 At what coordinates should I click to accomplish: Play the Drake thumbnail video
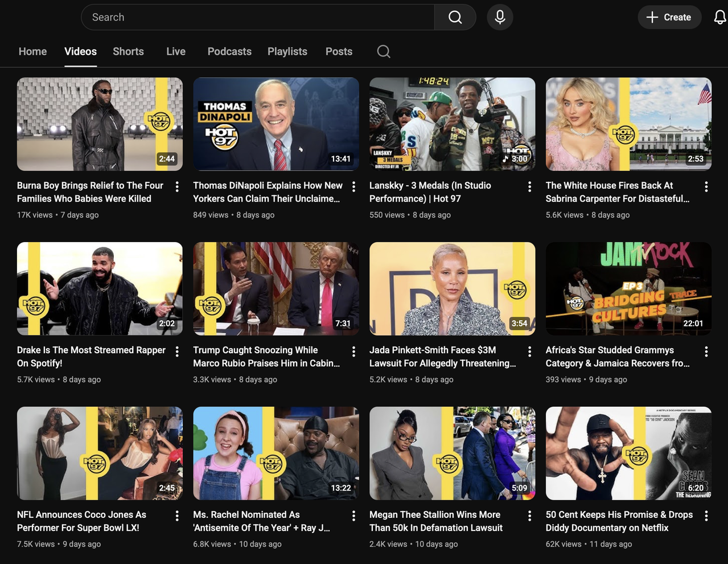[x=100, y=289]
